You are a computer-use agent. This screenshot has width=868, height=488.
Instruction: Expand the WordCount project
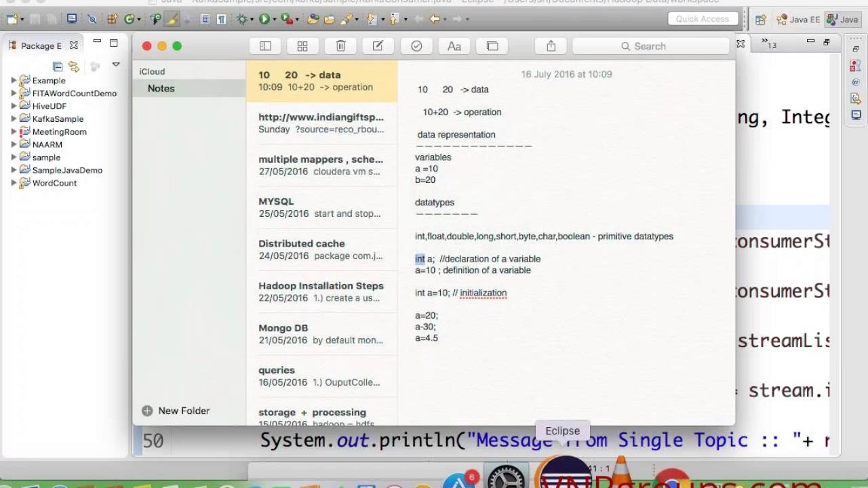point(14,183)
